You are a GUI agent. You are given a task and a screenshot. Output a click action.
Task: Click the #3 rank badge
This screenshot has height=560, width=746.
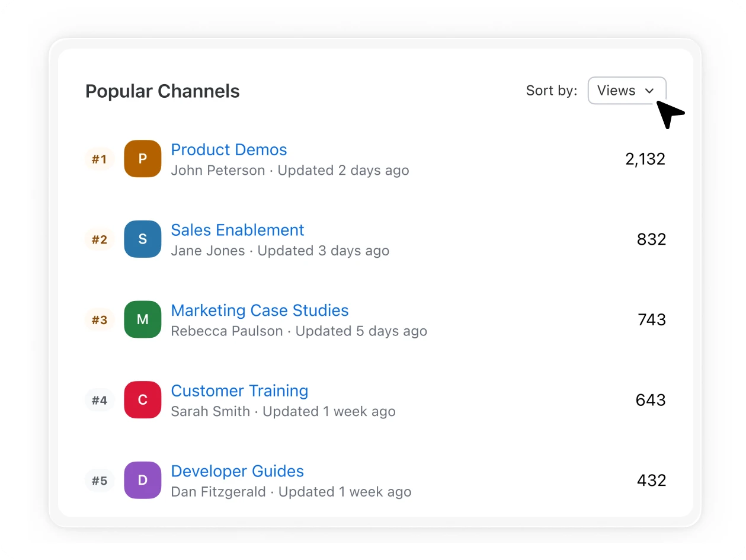[x=99, y=320]
